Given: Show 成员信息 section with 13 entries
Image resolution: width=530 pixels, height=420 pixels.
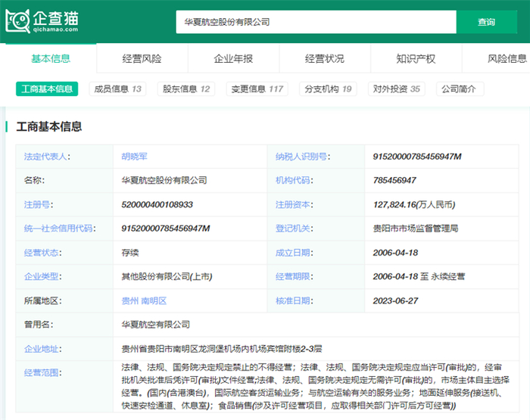Looking at the screenshot, I should point(117,89).
